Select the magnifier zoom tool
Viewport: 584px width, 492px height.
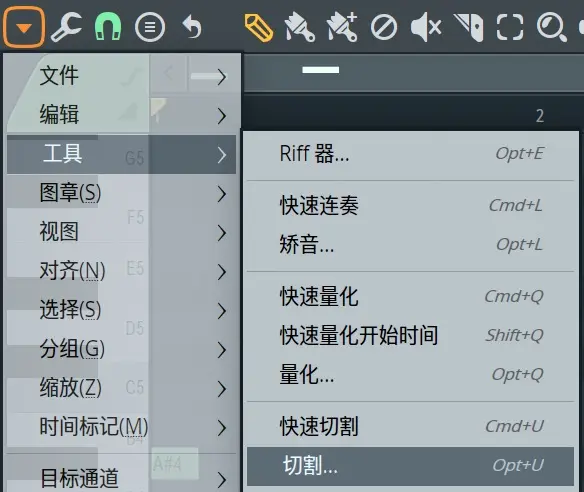552,27
